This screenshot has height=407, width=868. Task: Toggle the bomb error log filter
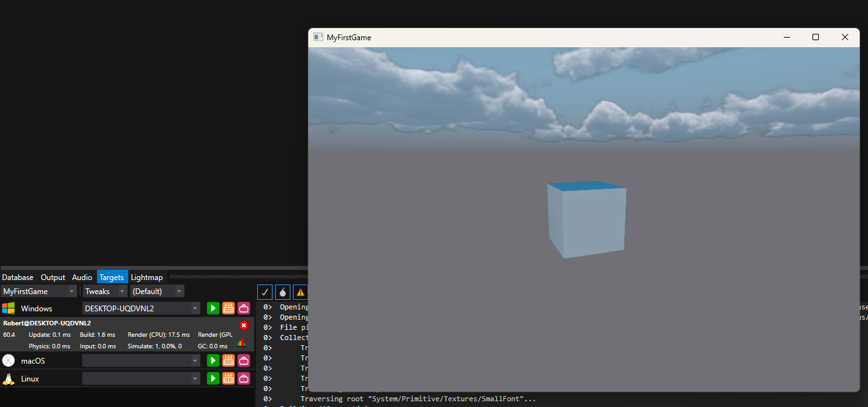pyautogui.click(x=282, y=292)
